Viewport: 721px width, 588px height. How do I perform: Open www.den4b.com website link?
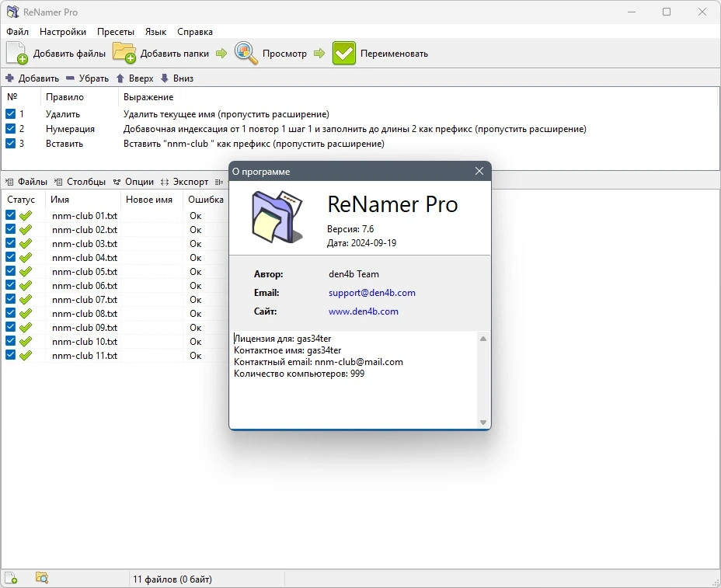pos(364,311)
